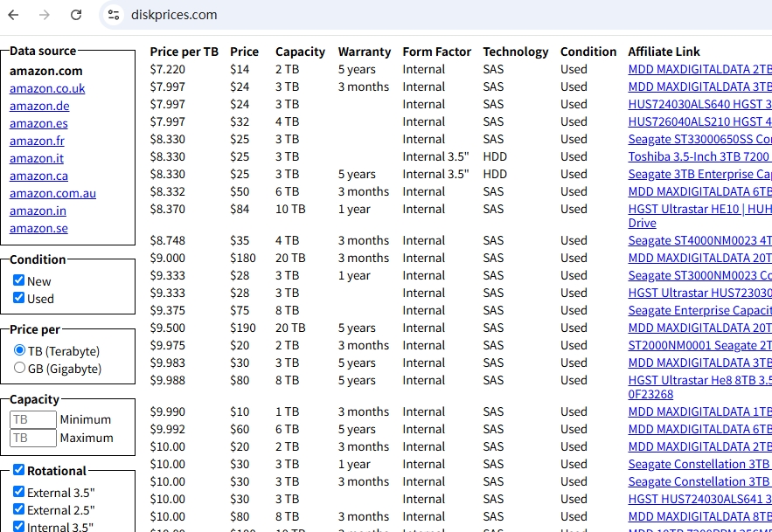Click the Maximum capacity field
Viewport: 772px width, 532px height.
33,438
